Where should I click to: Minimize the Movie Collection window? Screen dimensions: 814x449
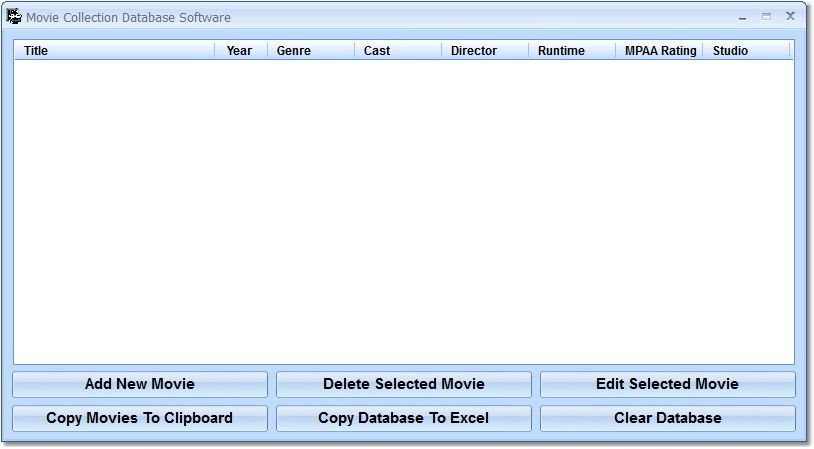tap(742, 17)
